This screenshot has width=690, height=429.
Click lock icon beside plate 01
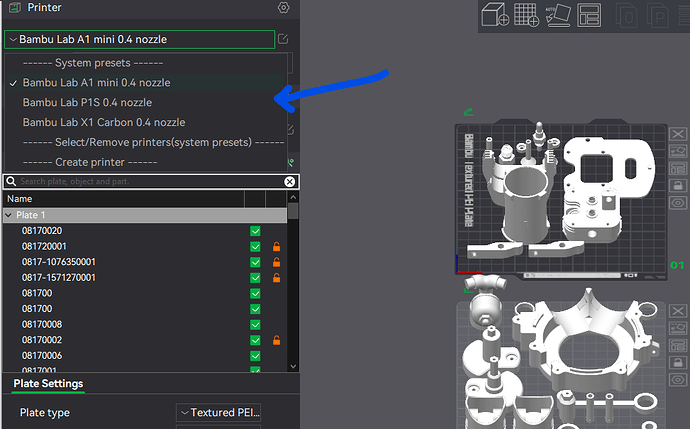point(678,185)
